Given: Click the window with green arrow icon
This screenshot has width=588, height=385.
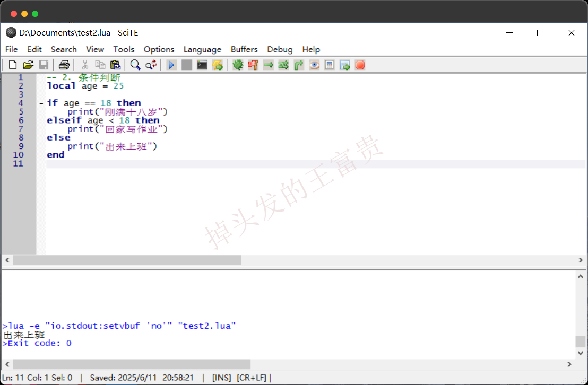Looking at the screenshot, I should coord(344,65).
